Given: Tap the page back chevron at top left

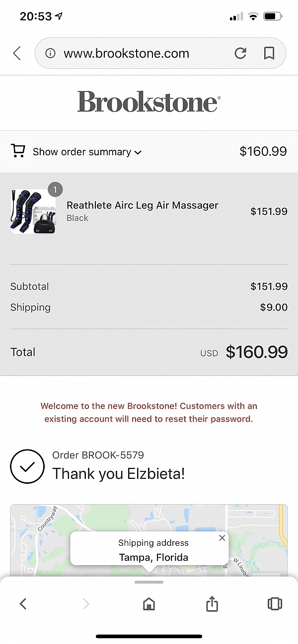Looking at the screenshot, I should [x=16, y=53].
